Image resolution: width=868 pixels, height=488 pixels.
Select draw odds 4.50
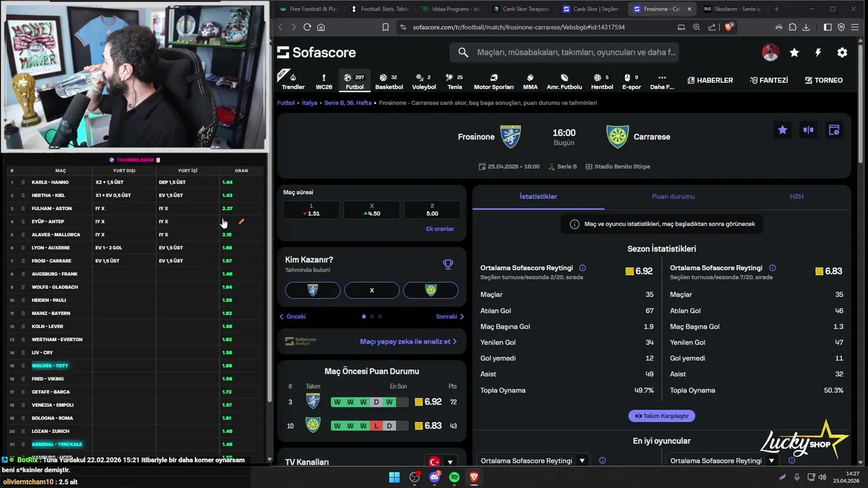pyautogui.click(x=372, y=209)
